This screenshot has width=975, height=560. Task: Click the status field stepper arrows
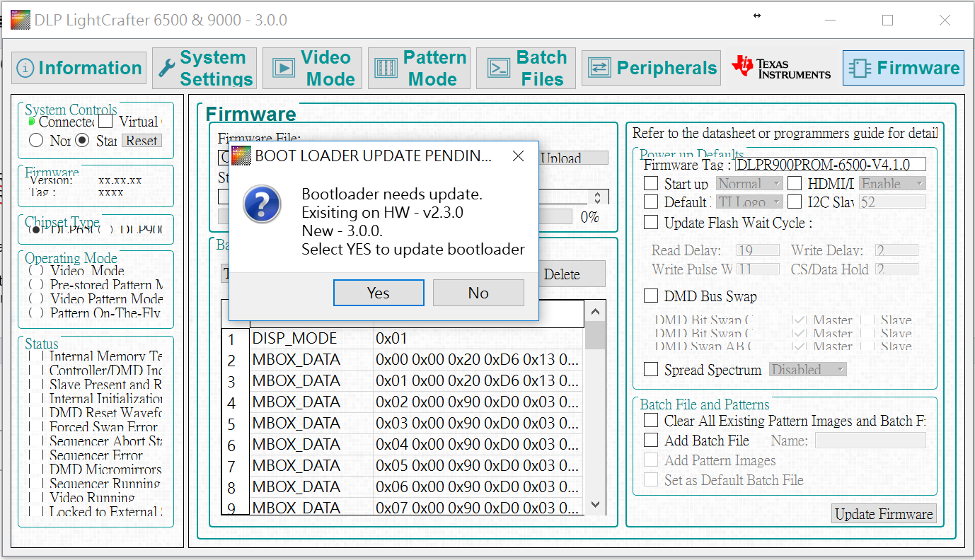pyautogui.click(x=599, y=198)
